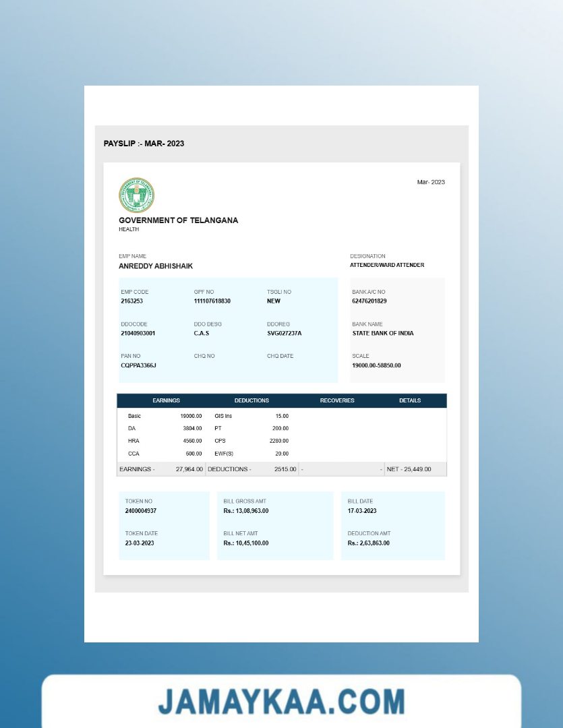Click employee name ANREDDY ABHISHAIK
Viewport: 563px width, 728px height.
156,266
